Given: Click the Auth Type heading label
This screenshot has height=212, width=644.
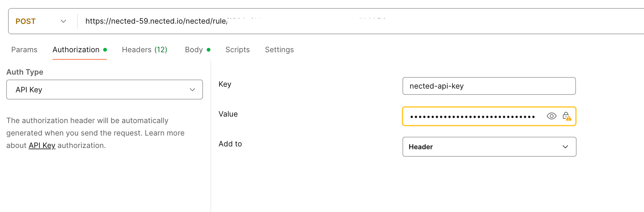Looking at the screenshot, I should [25, 72].
